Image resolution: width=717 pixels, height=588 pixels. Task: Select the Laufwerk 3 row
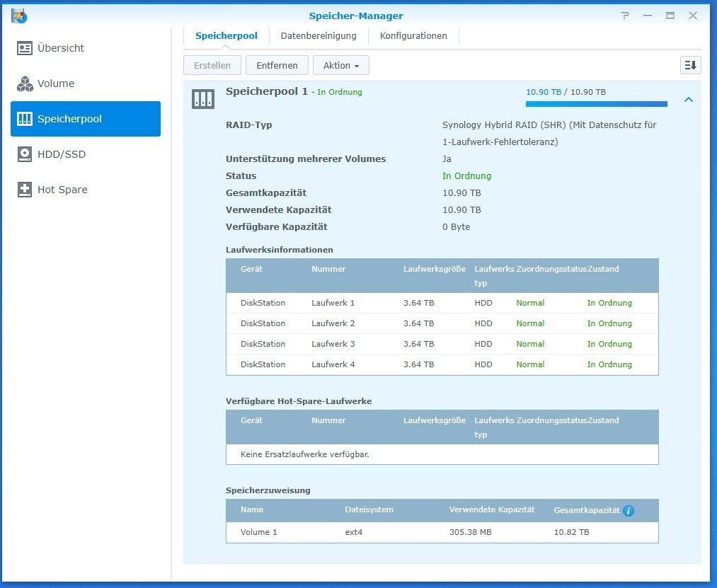[x=442, y=344]
